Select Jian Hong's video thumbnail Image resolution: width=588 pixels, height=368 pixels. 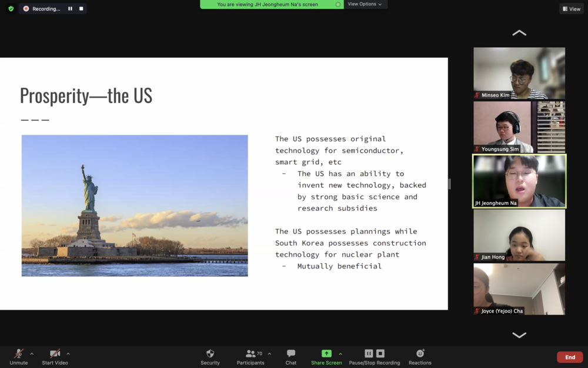point(519,235)
